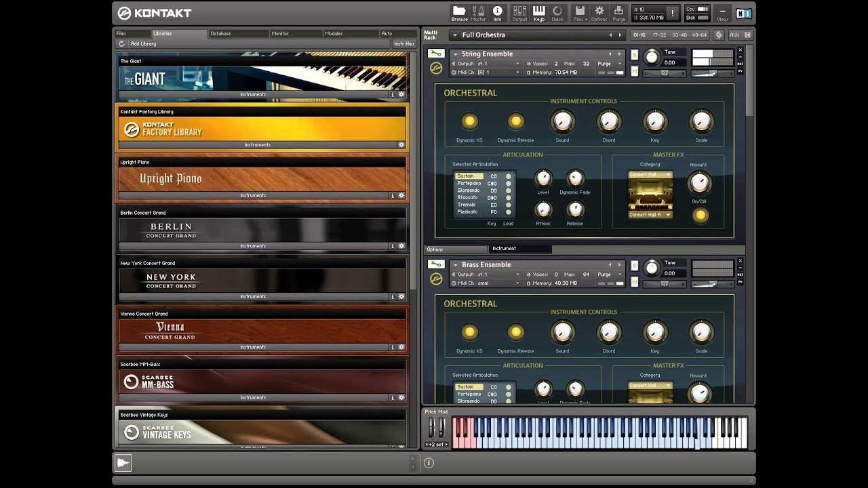Open settings gear for Kontakt Factory Library
The height and width of the screenshot is (488, 868).
point(401,144)
